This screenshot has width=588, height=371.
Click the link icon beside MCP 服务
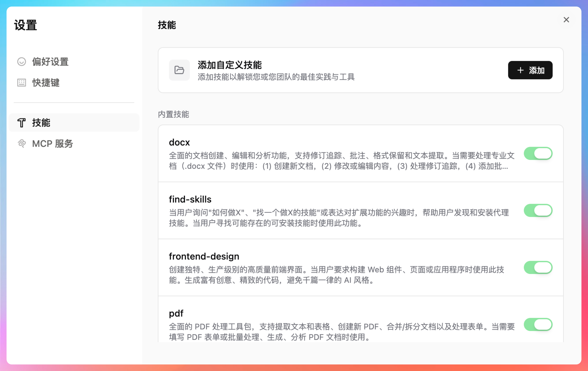pyautogui.click(x=21, y=143)
